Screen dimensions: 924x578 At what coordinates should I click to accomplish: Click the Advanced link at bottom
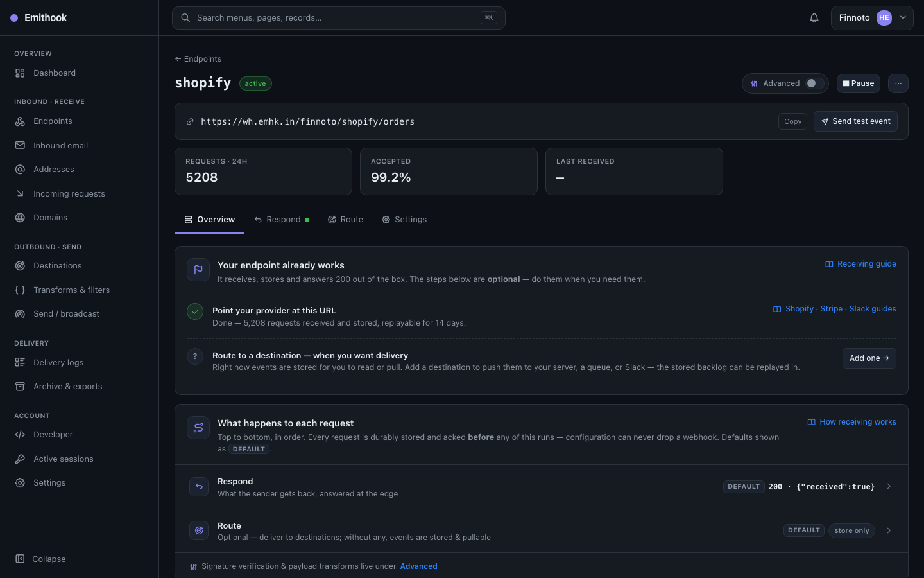418,566
